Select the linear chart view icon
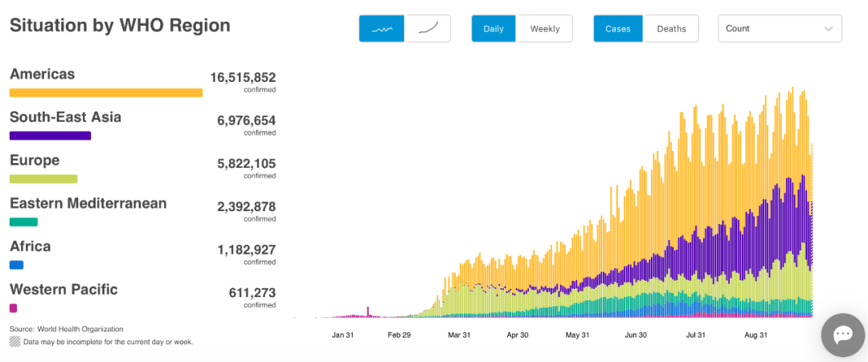 coord(382,29)
